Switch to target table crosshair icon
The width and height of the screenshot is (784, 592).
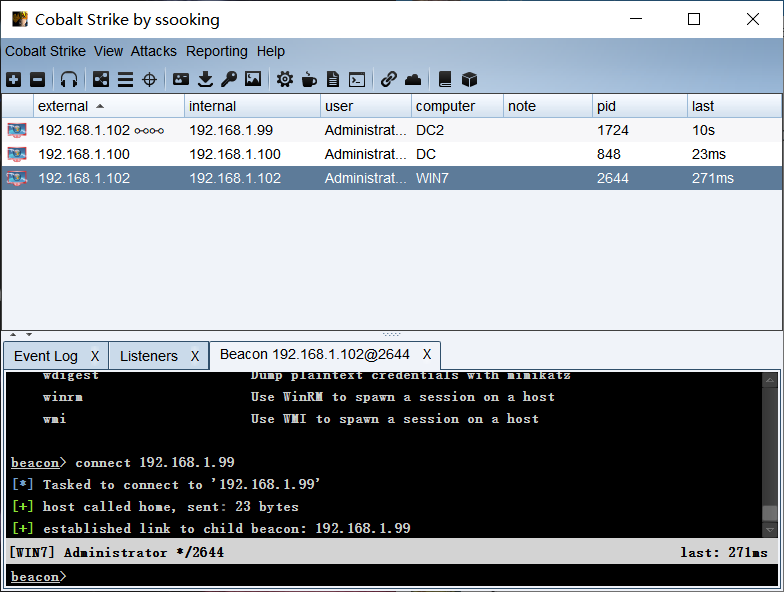click(150, 79)
